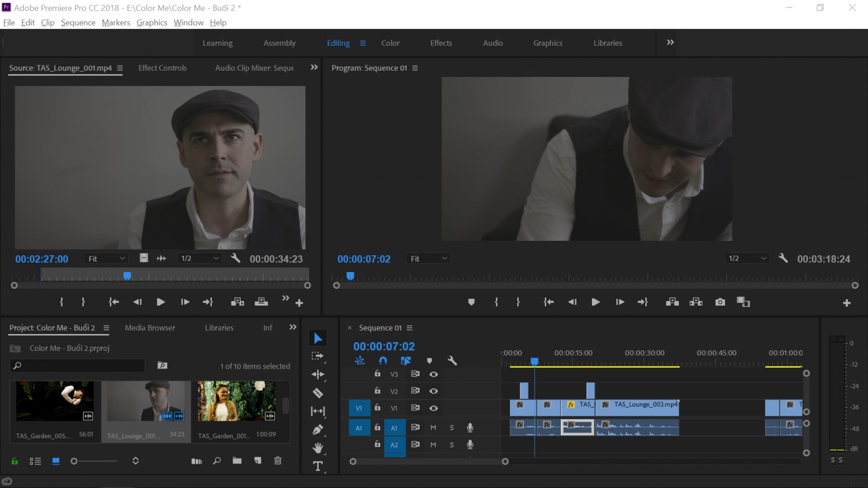Viewport: 868px width, 488px height.
Task: Click Export Frame camera icon in Program monitor
Action: click(720, 302)
